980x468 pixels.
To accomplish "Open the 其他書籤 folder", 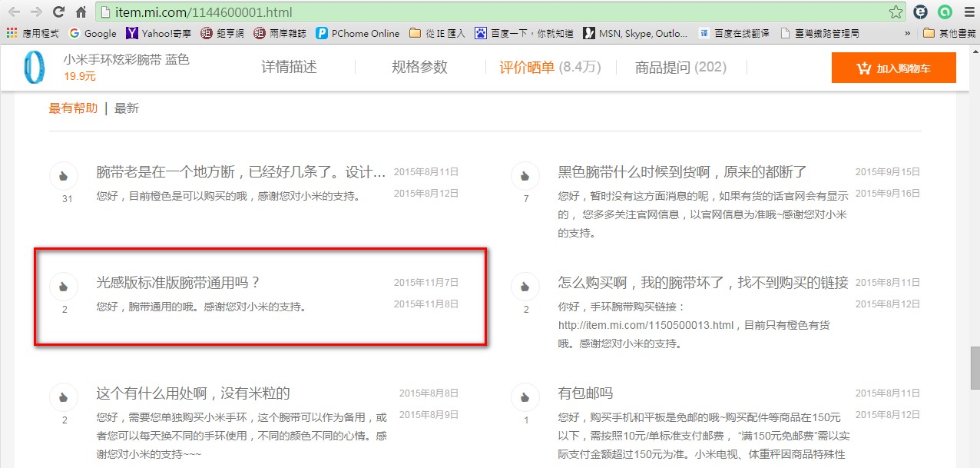I will 949,33.
